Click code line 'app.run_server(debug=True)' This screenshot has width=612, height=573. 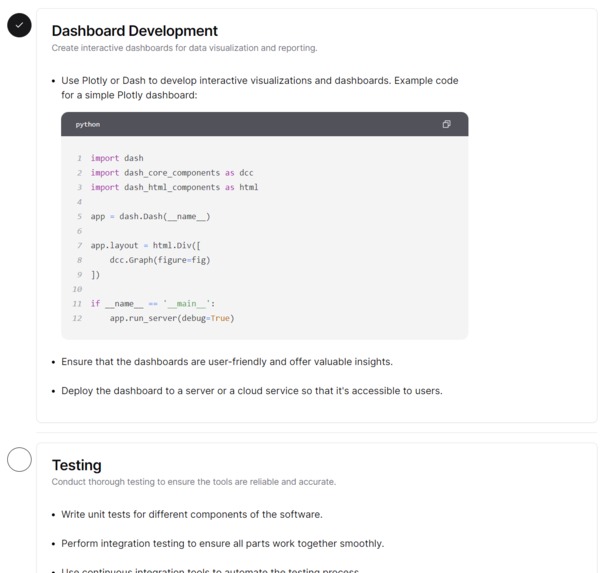(x=172, y=318)
